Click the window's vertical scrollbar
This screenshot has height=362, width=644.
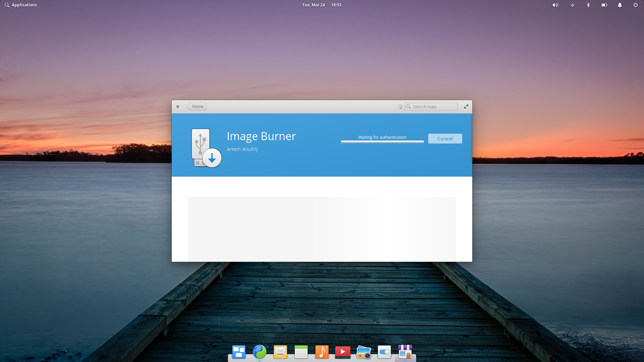pyautogui.click(x=471, y=138)
